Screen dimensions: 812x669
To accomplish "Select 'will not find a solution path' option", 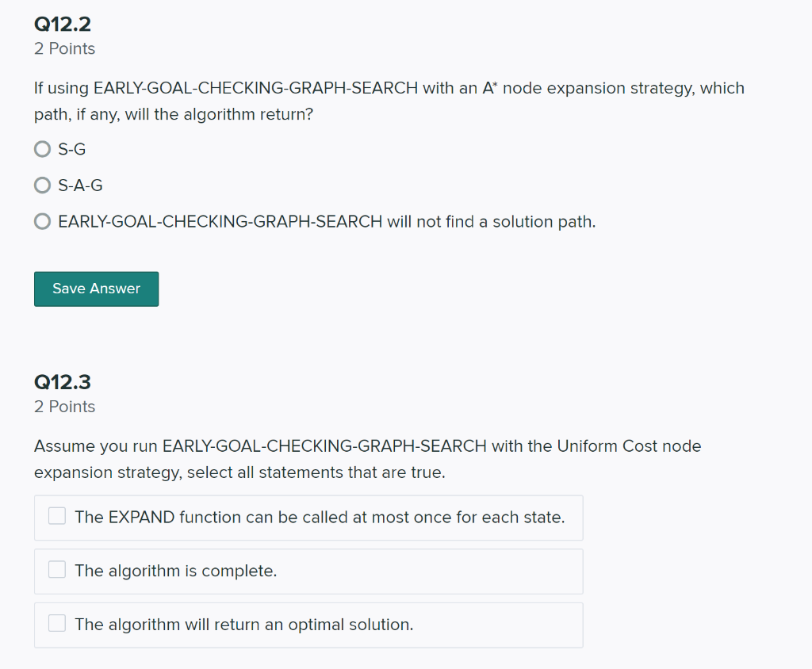I will (42, 221).
